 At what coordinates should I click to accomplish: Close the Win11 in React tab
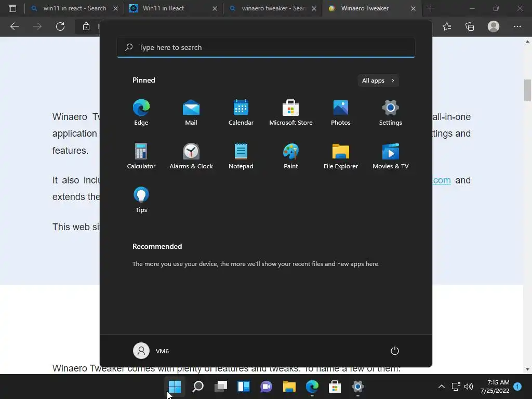[x=215, y=8]
